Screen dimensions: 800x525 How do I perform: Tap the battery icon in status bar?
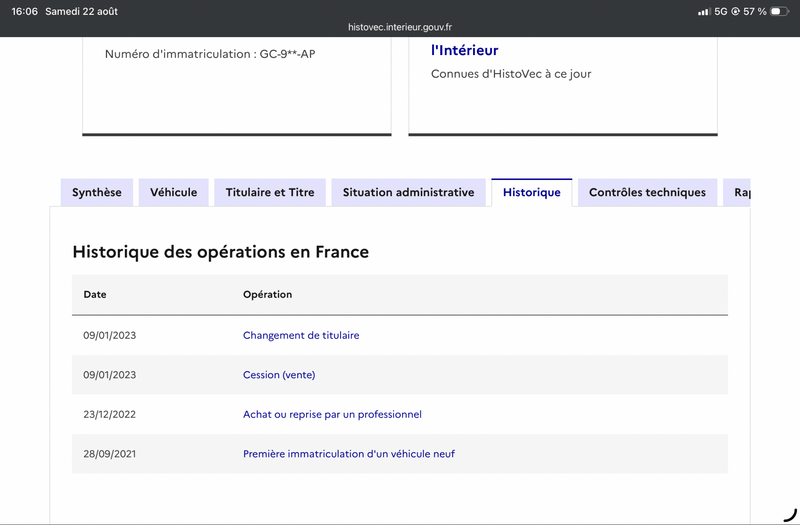[x=779, y=11]
